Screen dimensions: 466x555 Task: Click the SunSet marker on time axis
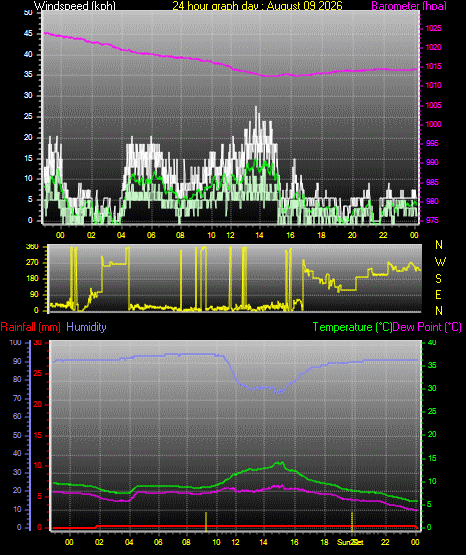tap(350, 542)
